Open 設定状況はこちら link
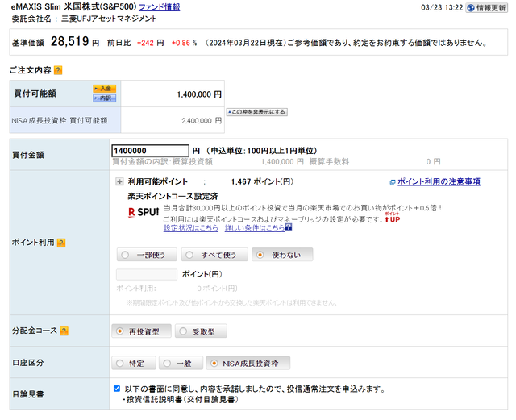516x420 pixels. (191, 228)
